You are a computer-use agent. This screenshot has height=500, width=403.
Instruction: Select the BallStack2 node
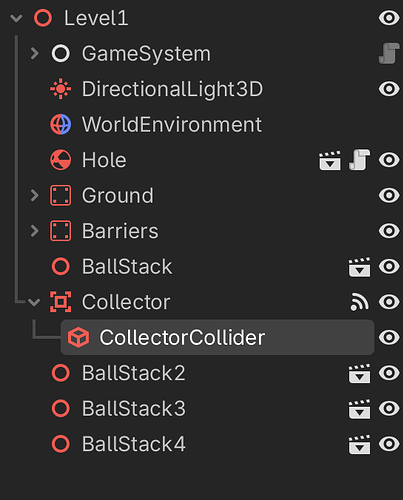coord(134,373)
